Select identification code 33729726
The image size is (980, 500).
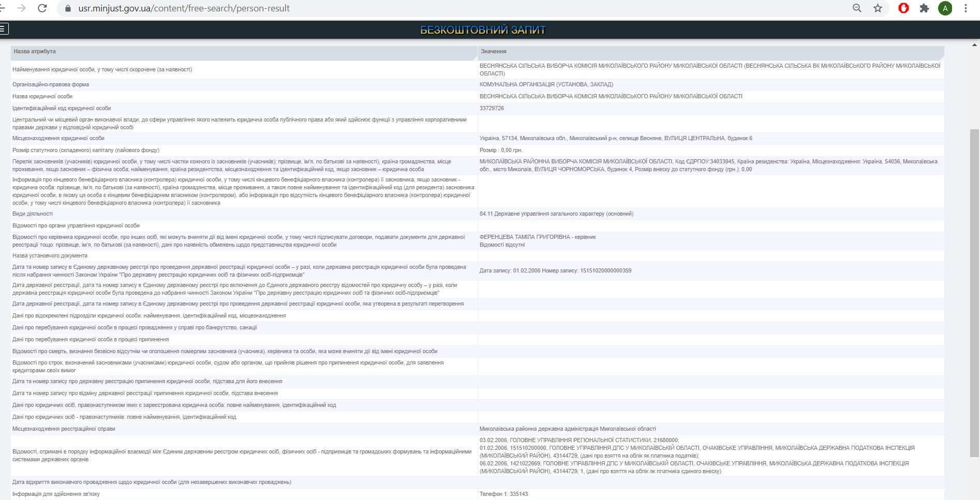pyautogui.click(x=492, y=108)
